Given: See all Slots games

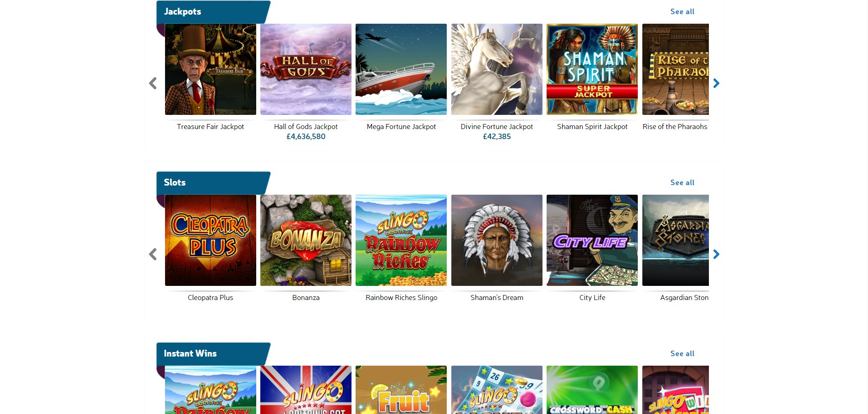Looking at the screenshot, I should click(x=682, y=182).
